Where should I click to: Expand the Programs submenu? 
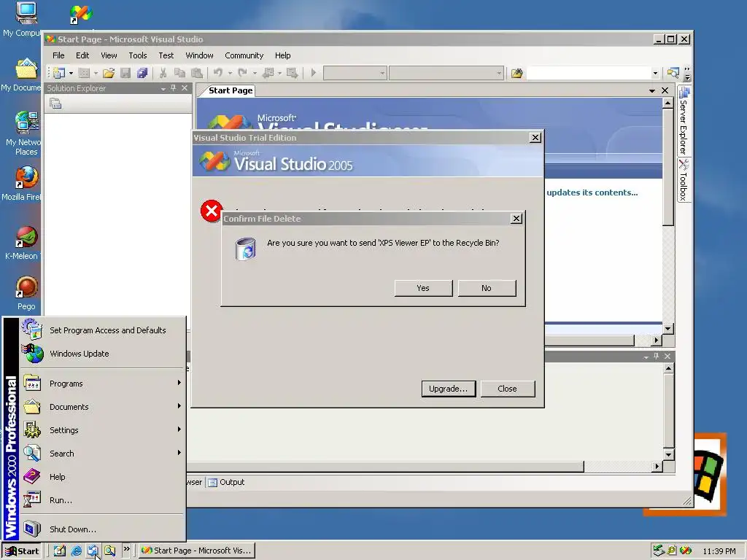click(102, 384)
